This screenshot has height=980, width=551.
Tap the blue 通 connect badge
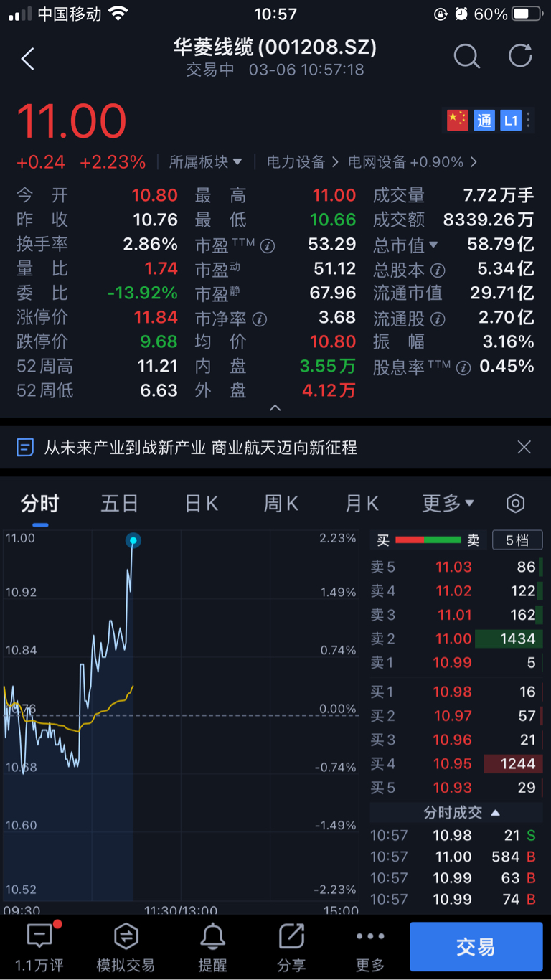484,121
